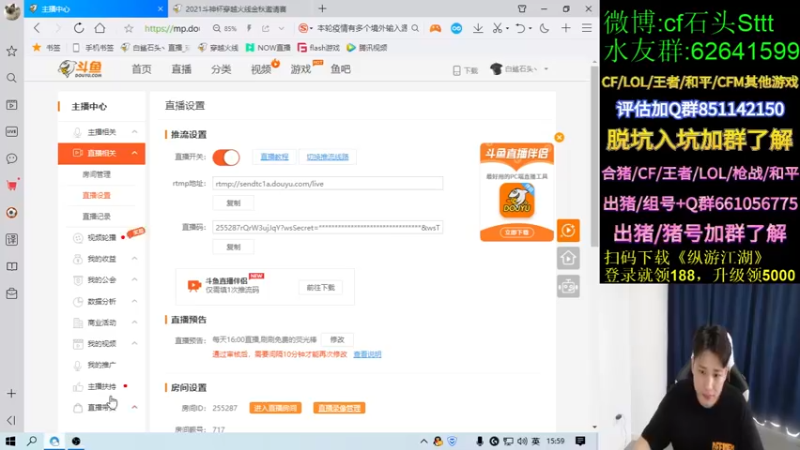800x450 pixels.
Task: Click the taskbar search icon
Action: click(32, 441)
